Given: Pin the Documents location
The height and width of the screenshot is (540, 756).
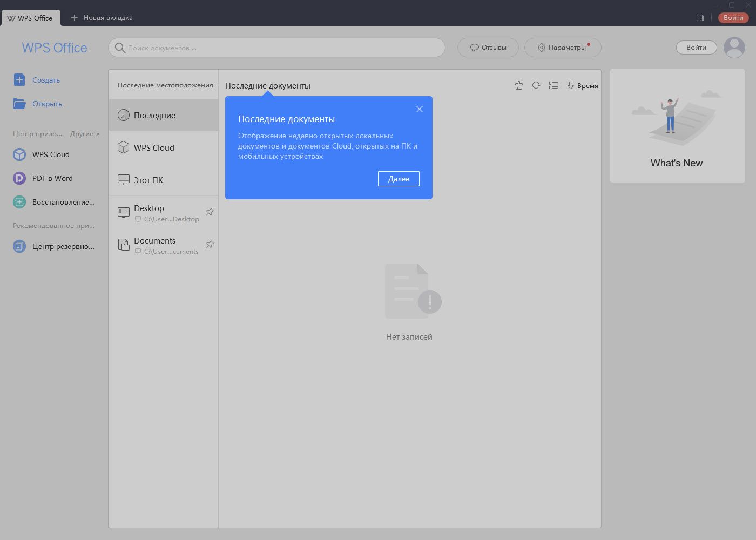Looking at the screenshot, I should [x=210, y=244].
